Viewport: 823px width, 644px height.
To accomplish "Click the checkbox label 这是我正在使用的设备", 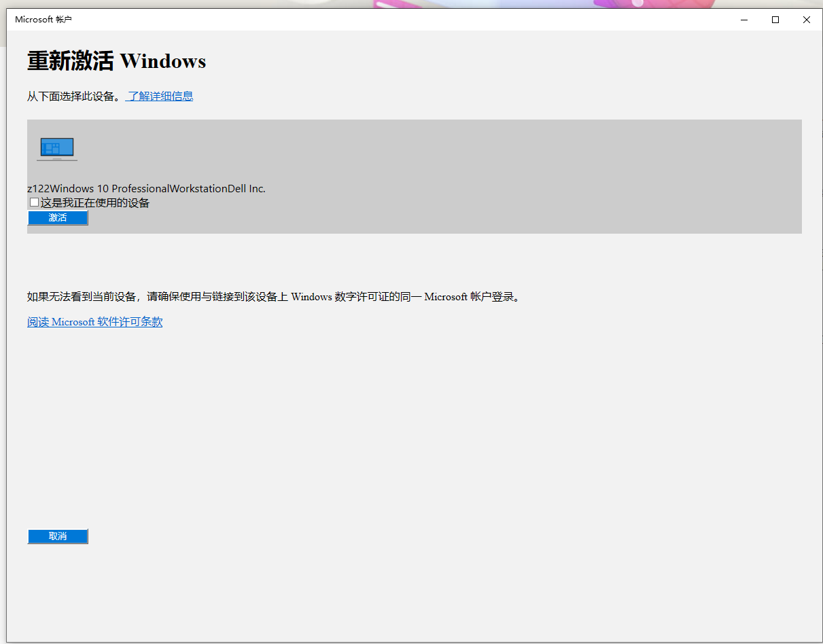I will coord(95,202).
